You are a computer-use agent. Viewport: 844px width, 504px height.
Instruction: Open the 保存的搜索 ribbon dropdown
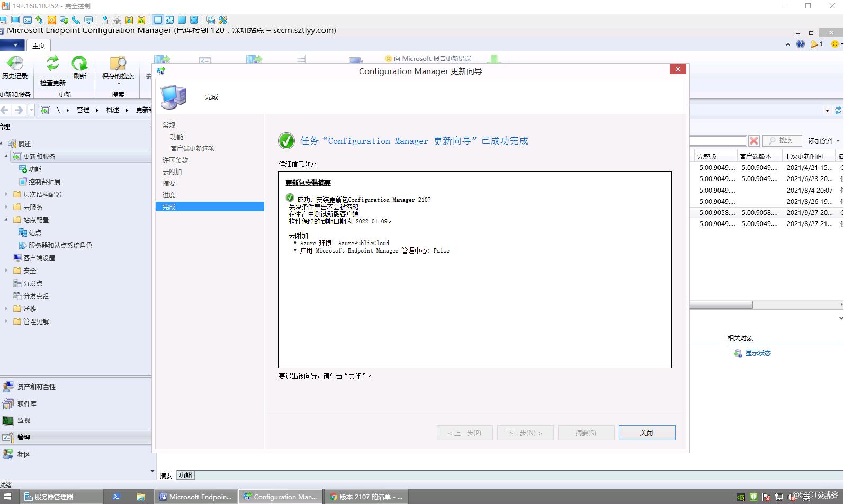point(118,70)
